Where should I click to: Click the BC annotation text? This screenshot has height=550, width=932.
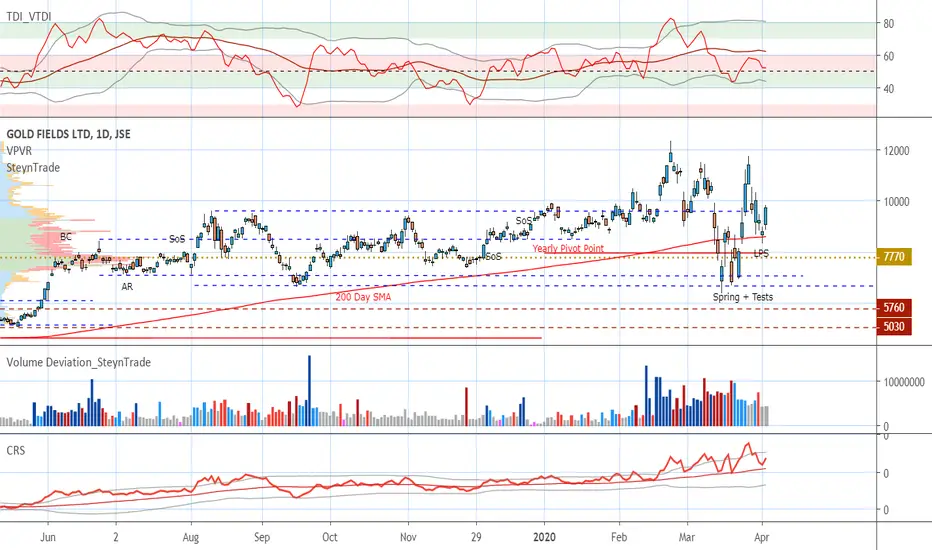[65, 237]
